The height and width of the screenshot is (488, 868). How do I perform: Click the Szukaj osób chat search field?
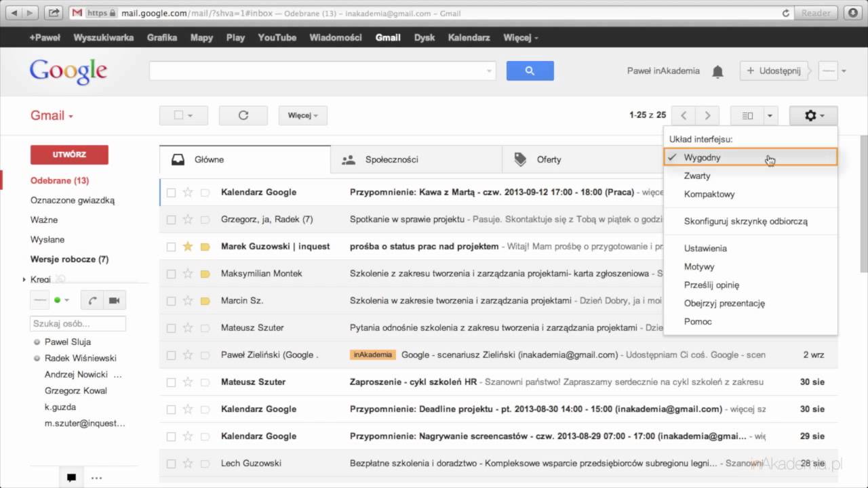[x=78, y=323]
